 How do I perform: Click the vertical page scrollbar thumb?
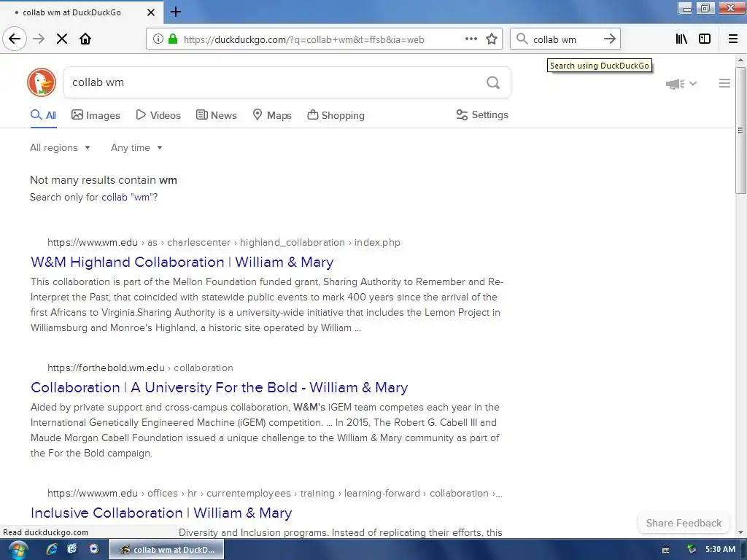pos(740,130)
